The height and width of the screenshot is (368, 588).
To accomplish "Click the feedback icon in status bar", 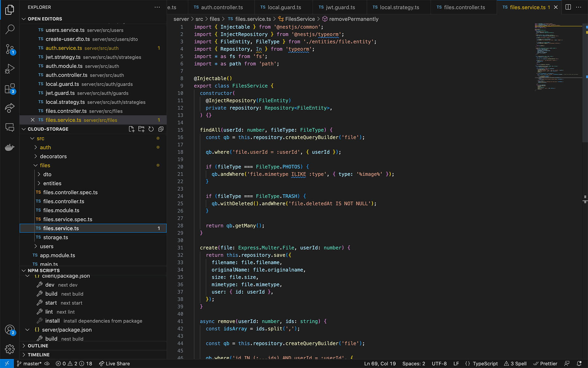I will point(567,363).
